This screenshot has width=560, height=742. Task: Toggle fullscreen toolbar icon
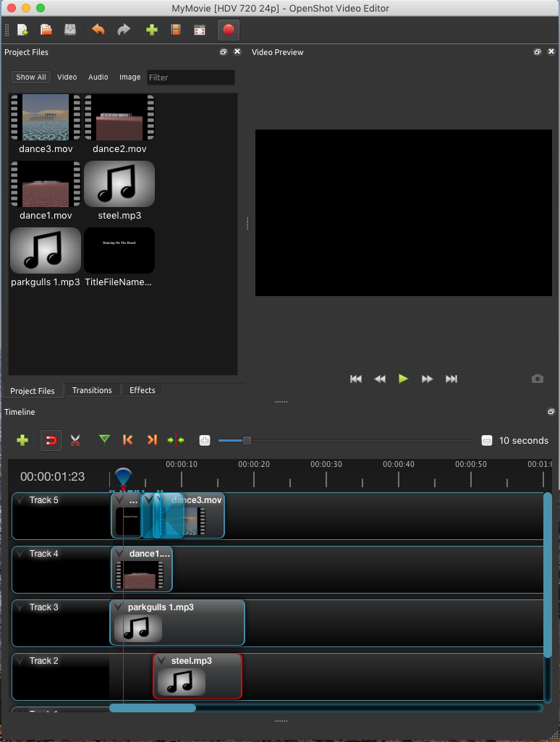tap(200, 30)
